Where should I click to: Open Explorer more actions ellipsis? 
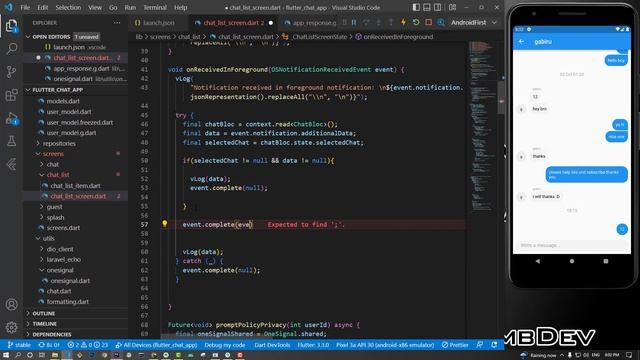click(x=117, y=23)
